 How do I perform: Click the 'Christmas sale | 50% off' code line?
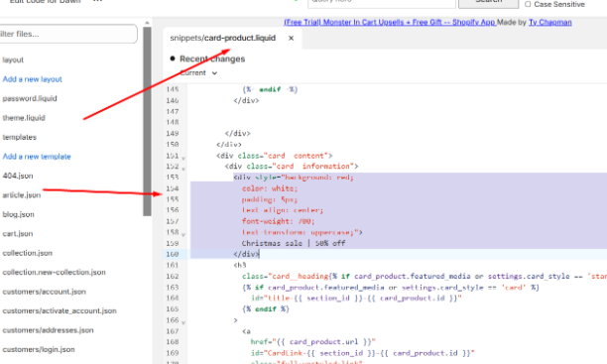click(x=294, y=244)
